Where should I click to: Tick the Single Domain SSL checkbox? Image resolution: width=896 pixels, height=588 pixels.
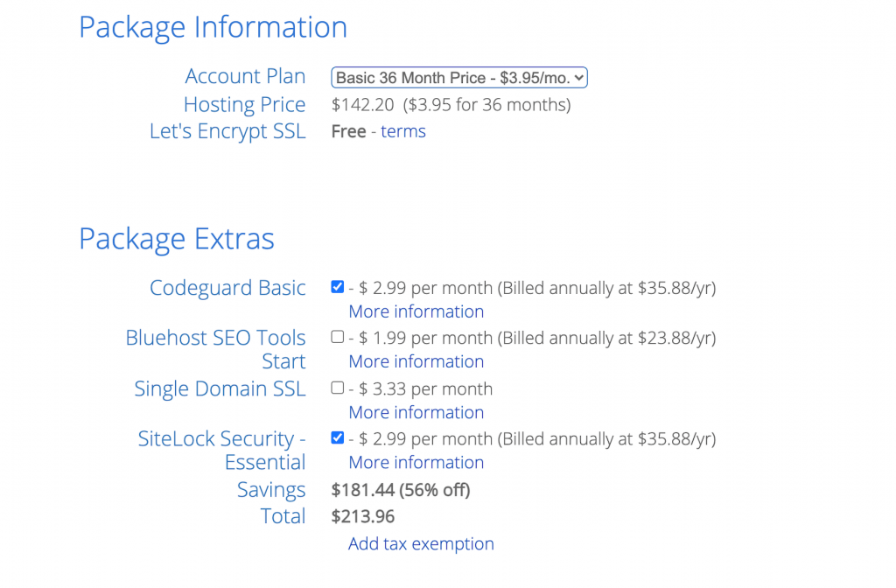[x=337, y=388]
